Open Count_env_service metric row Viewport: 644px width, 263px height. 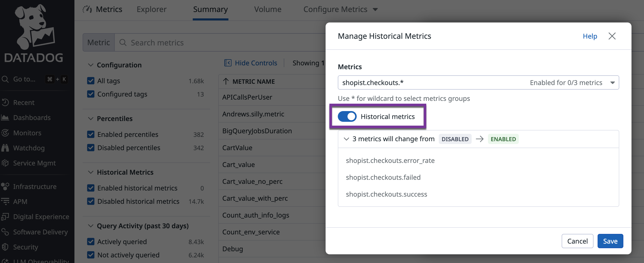(x=272, y=232)
